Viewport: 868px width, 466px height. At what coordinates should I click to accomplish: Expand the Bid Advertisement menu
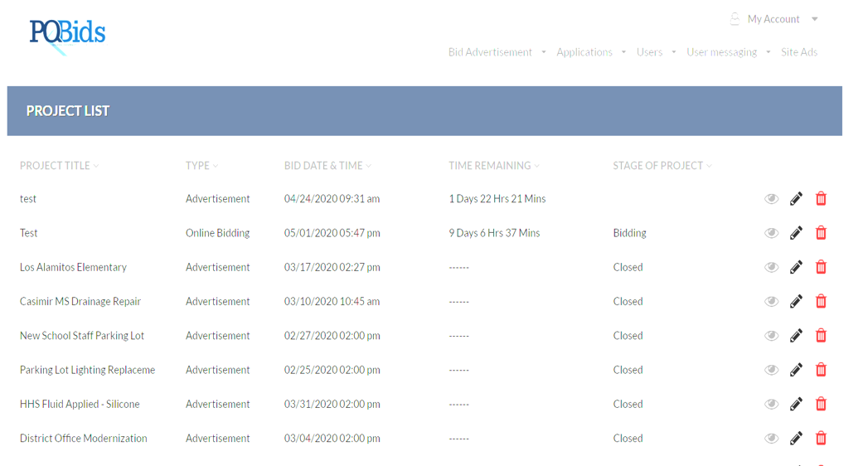(497, 52)
